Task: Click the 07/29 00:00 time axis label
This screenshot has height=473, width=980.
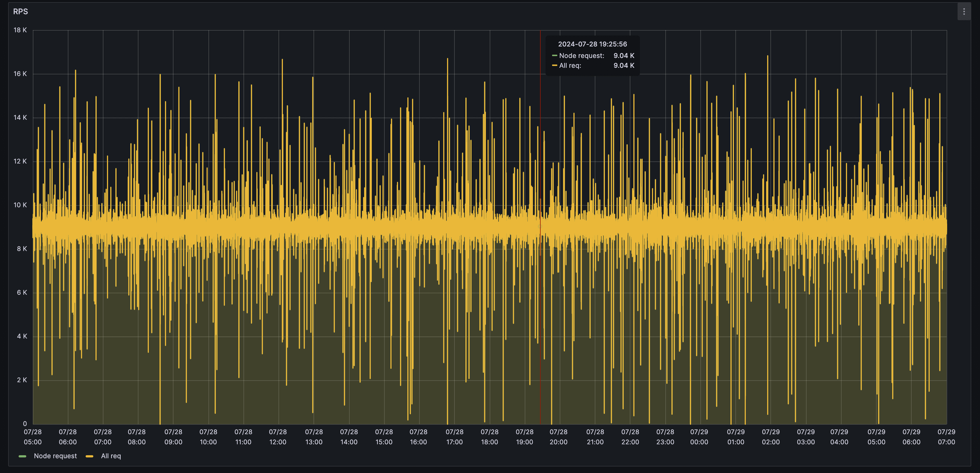Action: pyautogui.click(x=699, y=437)
